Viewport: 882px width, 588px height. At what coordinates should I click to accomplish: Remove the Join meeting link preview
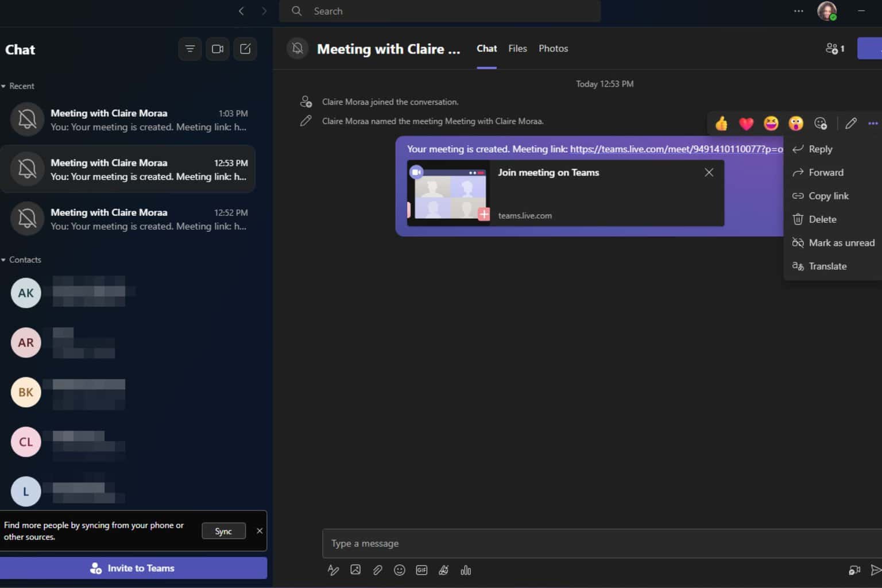coord(709,172)
